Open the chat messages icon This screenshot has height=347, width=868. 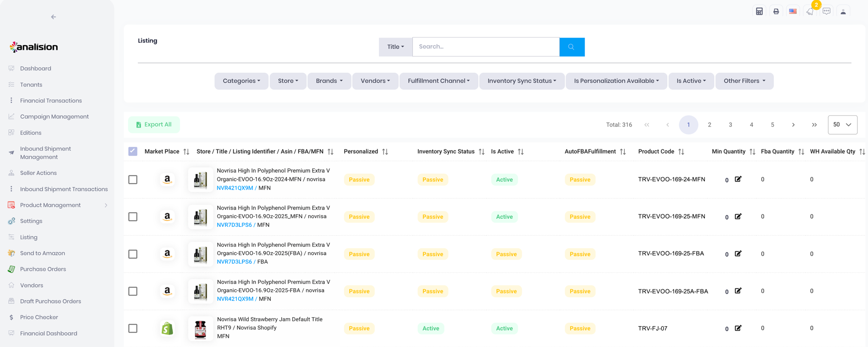826,11
